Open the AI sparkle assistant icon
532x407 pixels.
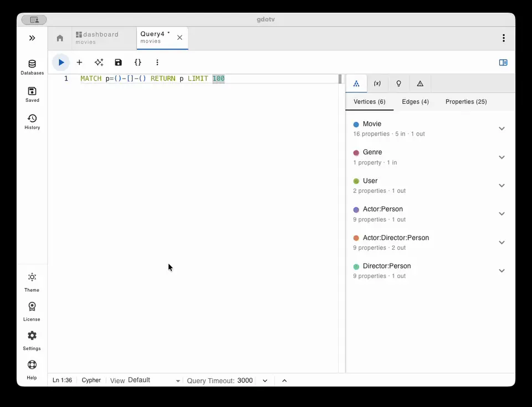click(99, 63)
